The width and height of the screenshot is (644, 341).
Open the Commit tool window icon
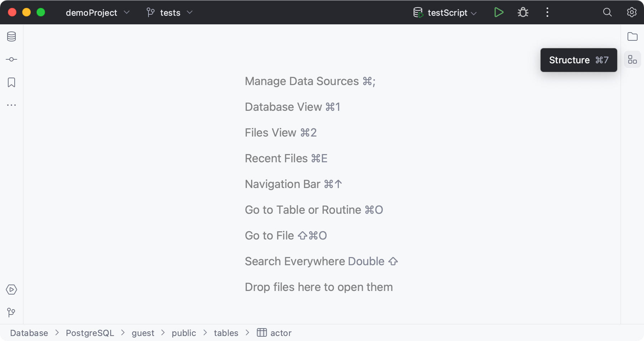[11, 59]
